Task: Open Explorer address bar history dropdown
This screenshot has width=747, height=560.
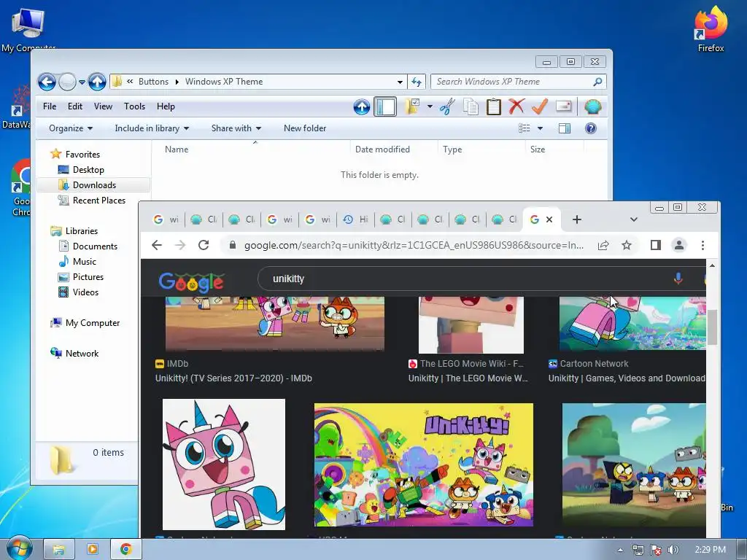Action: tap(400, 82)
